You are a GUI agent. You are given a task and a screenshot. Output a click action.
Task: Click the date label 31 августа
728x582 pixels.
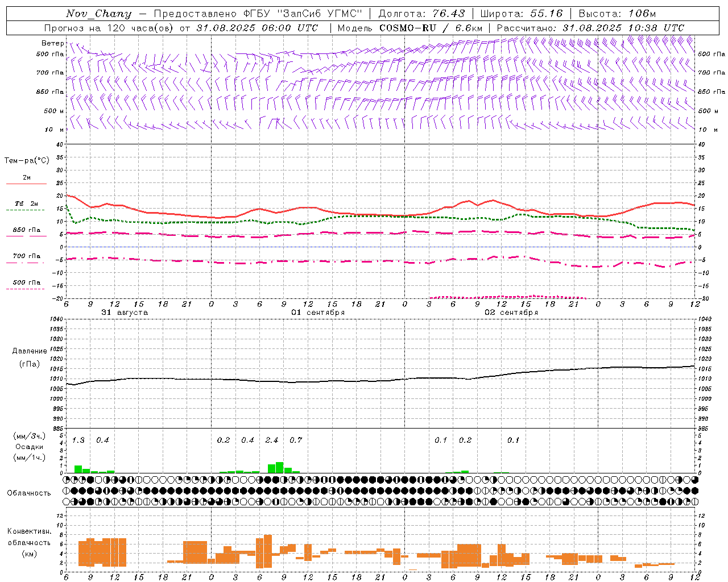pyautogui.click(x=125, y=313)
